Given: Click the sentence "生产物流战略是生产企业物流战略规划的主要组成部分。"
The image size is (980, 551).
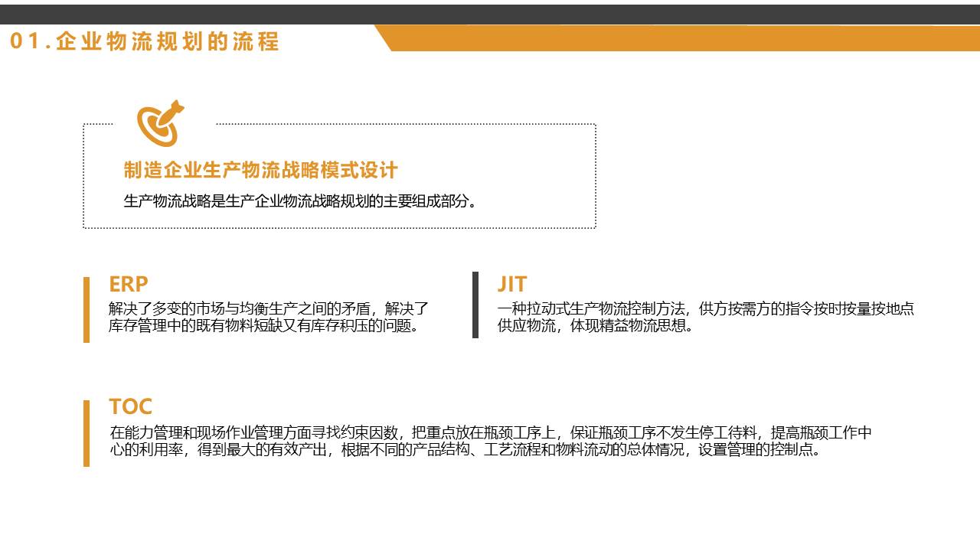Looking at the screenshot, I should pyautogui.click(x=302, y=201).
